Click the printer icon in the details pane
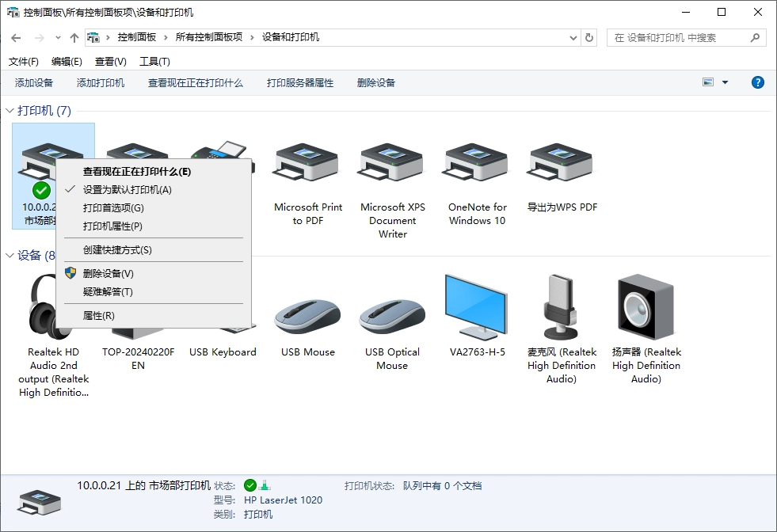Image resolution: width=777 pixels, height=532 pixels. (39, 502)
